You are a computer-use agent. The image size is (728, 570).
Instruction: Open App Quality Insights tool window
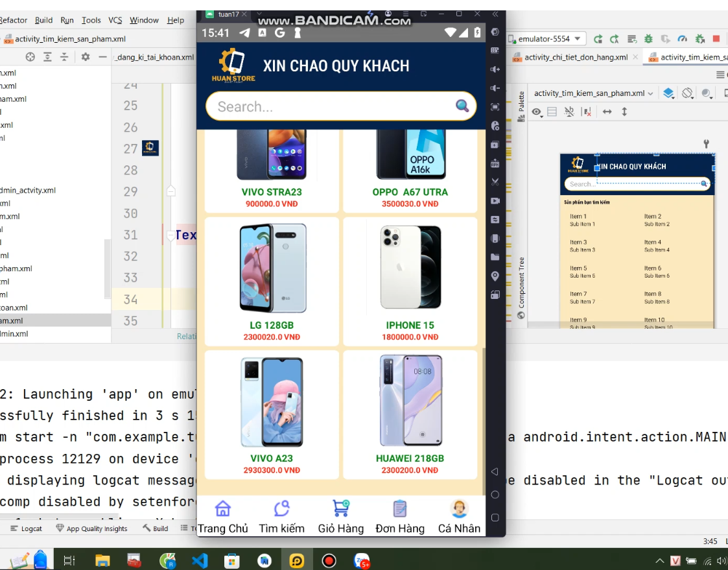coord(91,528)
